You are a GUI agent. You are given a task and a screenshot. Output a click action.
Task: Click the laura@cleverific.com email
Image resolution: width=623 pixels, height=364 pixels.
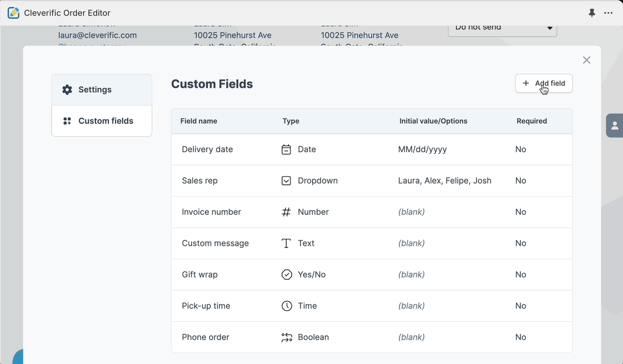(97, 35)
